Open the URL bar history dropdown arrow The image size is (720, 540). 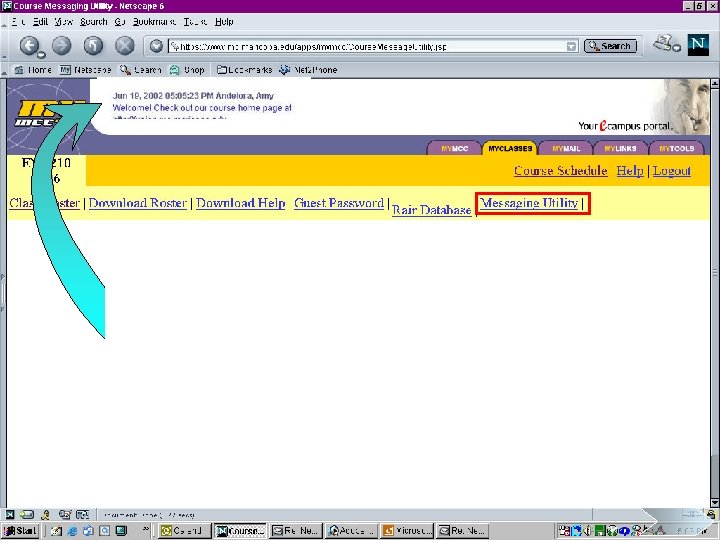tap(571, 46)
